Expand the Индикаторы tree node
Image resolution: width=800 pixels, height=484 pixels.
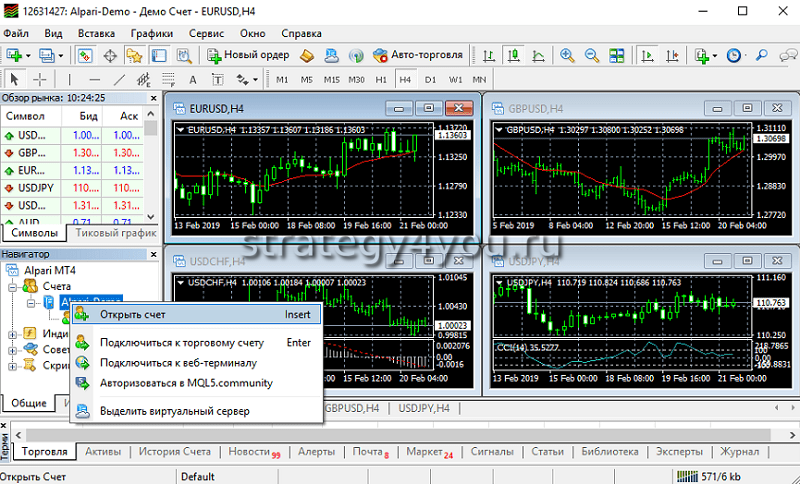13,334
